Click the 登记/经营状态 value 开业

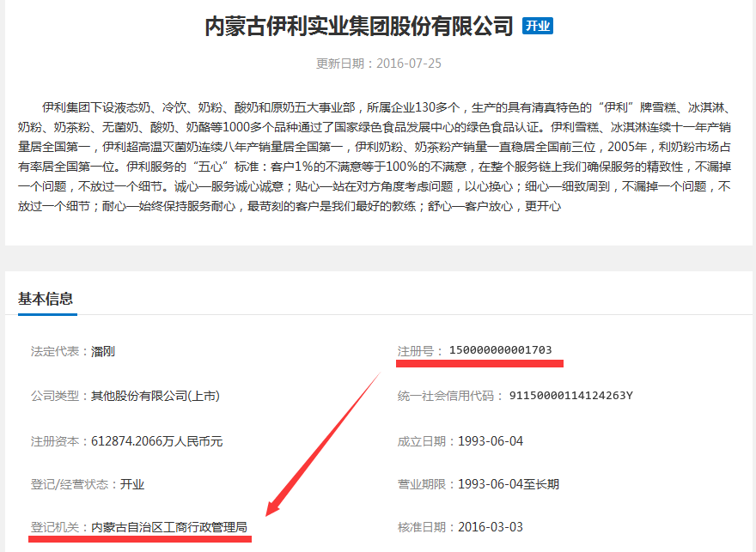[132, 484]
